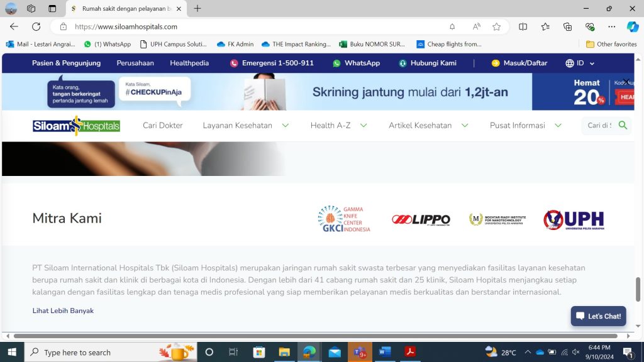Open the Windows Start menu
The width and height of the screenshot is (644, 362).
12,352
